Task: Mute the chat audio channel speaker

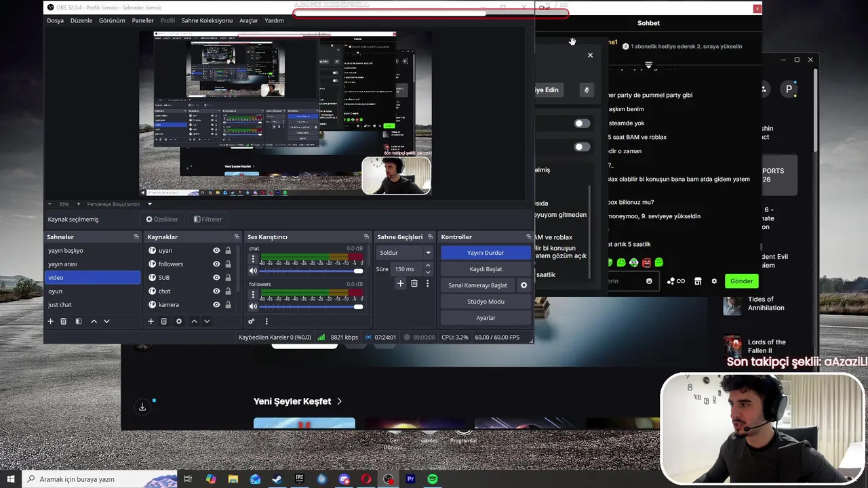Action: pos(254,271)
